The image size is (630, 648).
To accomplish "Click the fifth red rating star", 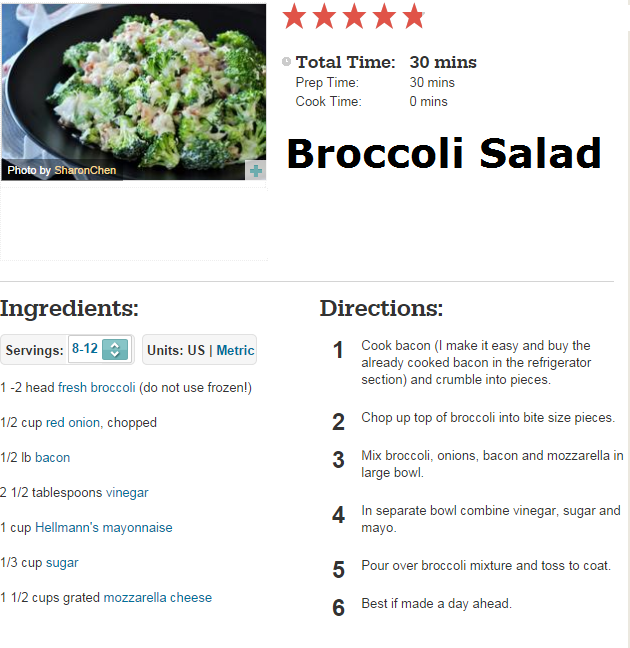I will click(413, 17).
